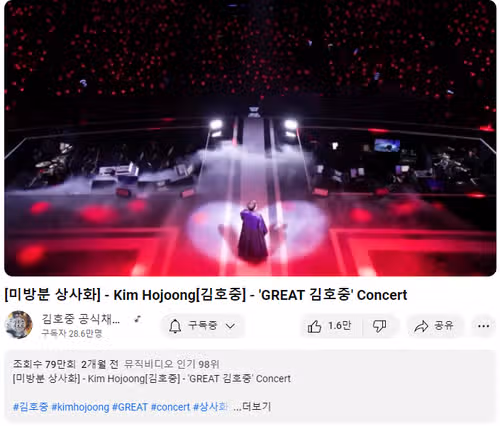Open the three-dot more actions menu

coord(483,326)
